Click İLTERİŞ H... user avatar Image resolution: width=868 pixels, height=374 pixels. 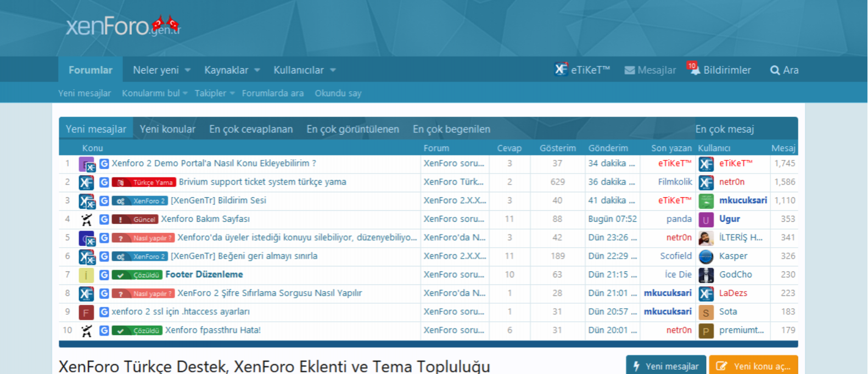(706, 238)
